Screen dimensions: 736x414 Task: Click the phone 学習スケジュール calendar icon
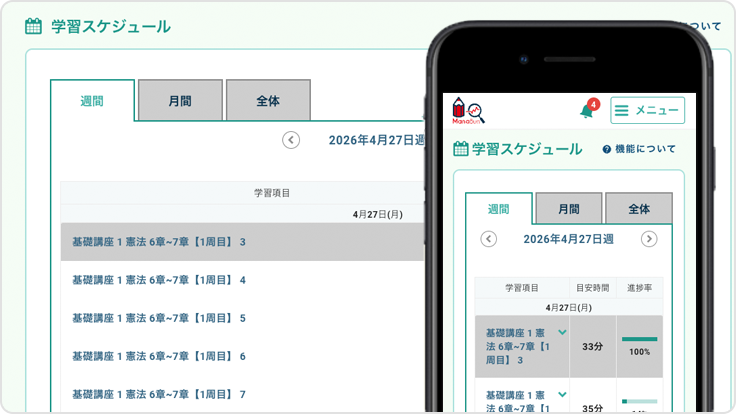(460, 149)
